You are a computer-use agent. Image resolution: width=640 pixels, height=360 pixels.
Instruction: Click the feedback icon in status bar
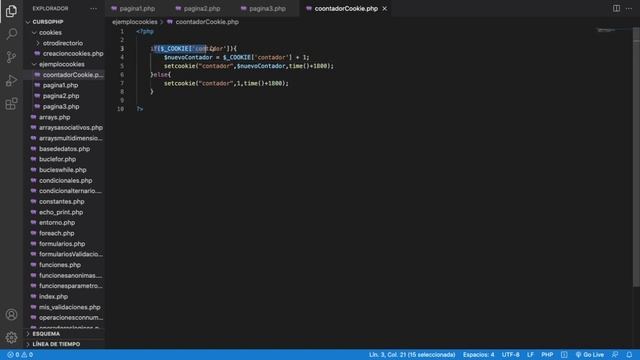(x=615, y=355)
